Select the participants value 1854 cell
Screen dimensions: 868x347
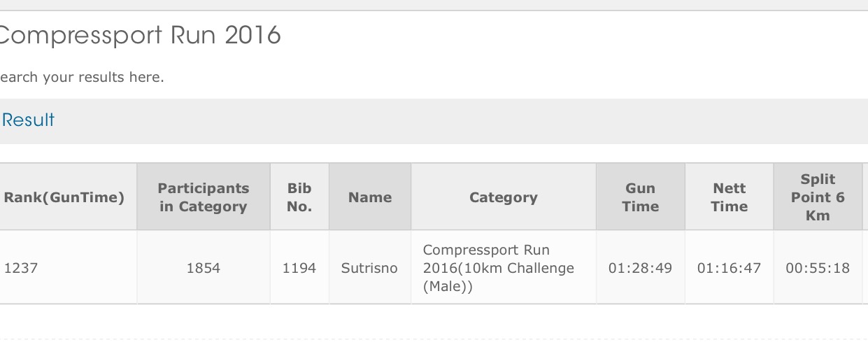point(204,267)
